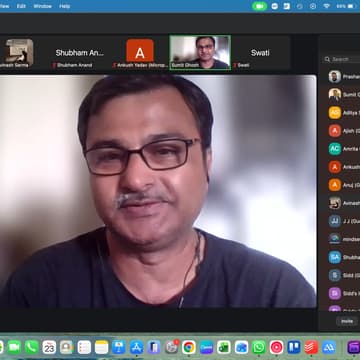360x360 pixels.
Task: Open WhatsApp from the Dock
Action: point(259,347)
